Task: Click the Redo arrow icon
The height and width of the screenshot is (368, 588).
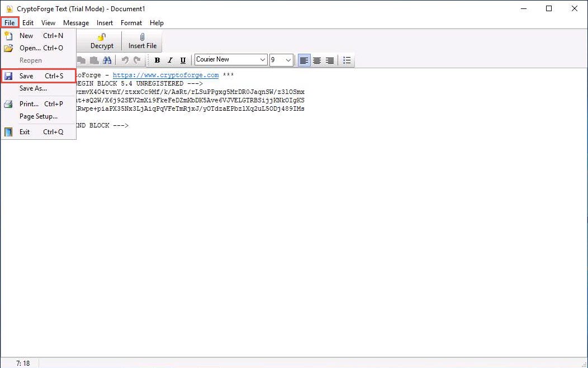Action: (137, 60)
